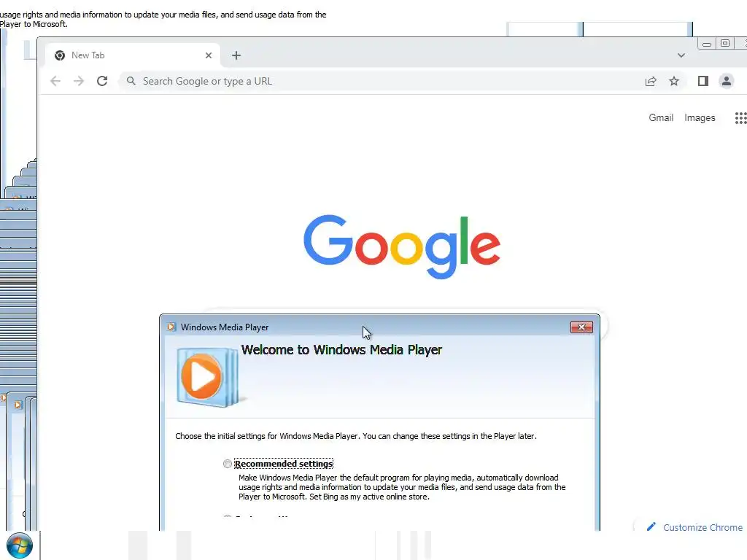Open the Windows Start orb
This screenshot has width=747, height=560.
click(20, 545)
